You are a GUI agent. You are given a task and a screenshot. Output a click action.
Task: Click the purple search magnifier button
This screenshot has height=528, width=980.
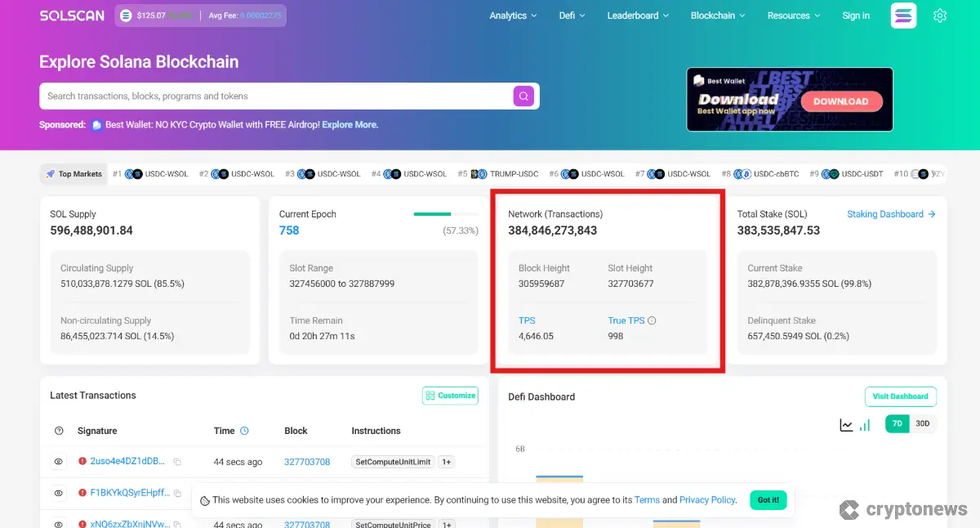click(523, 96)
